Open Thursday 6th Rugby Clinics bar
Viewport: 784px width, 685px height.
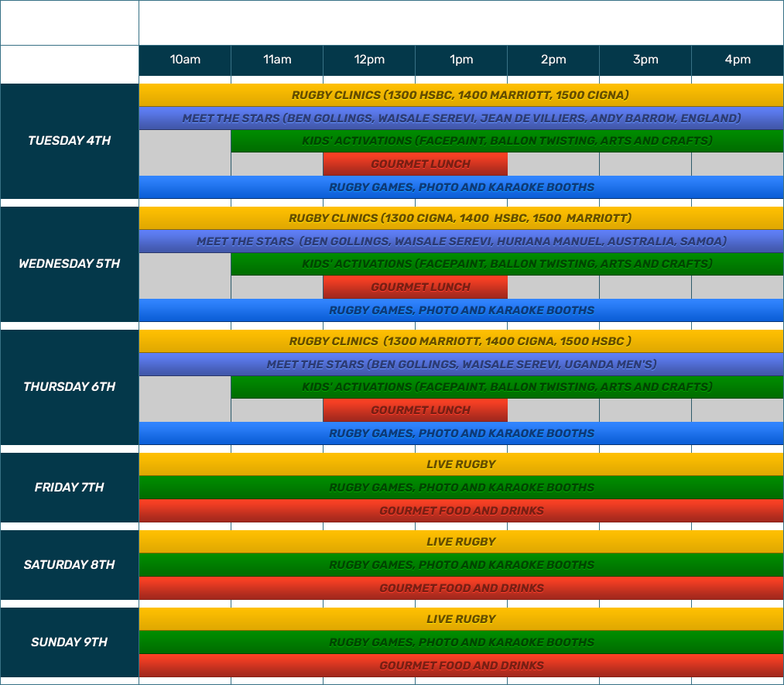click(460, 341)
